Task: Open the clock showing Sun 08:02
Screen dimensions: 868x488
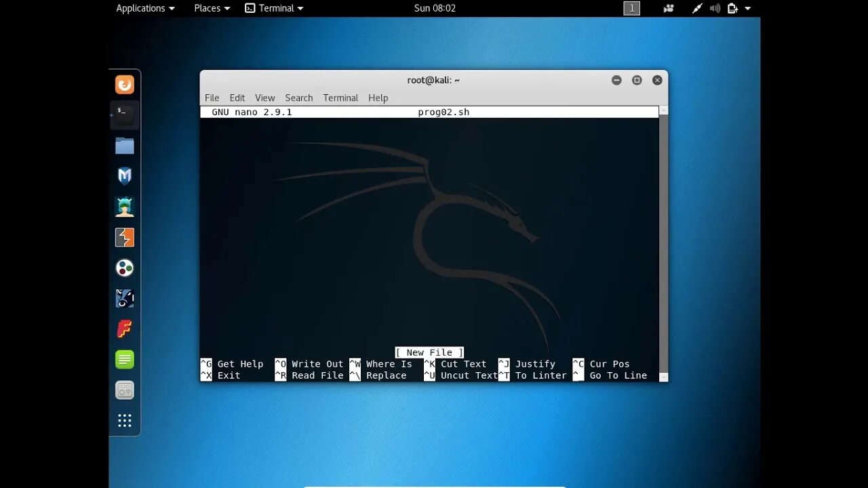Action: (x=435, y=8)
